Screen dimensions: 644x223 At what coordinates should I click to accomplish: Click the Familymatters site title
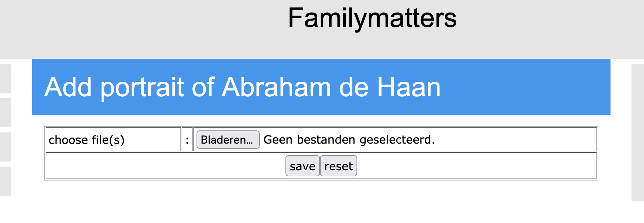pos(372,18)
